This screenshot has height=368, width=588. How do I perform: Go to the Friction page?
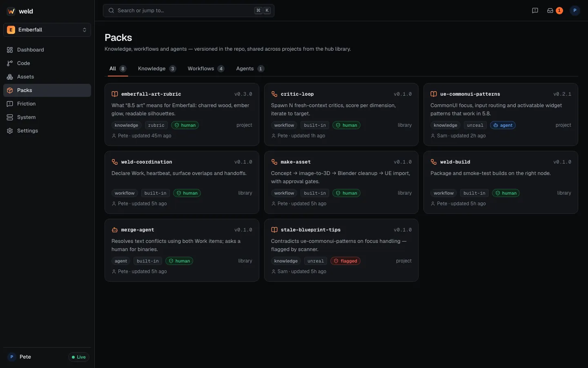[47, 104]
